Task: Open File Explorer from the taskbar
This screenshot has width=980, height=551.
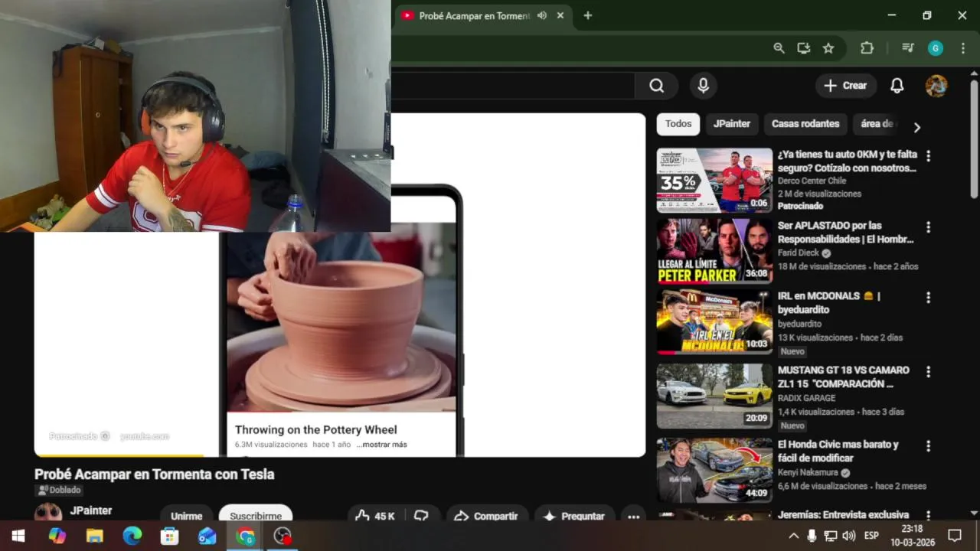Action: [x=95, y=536]
